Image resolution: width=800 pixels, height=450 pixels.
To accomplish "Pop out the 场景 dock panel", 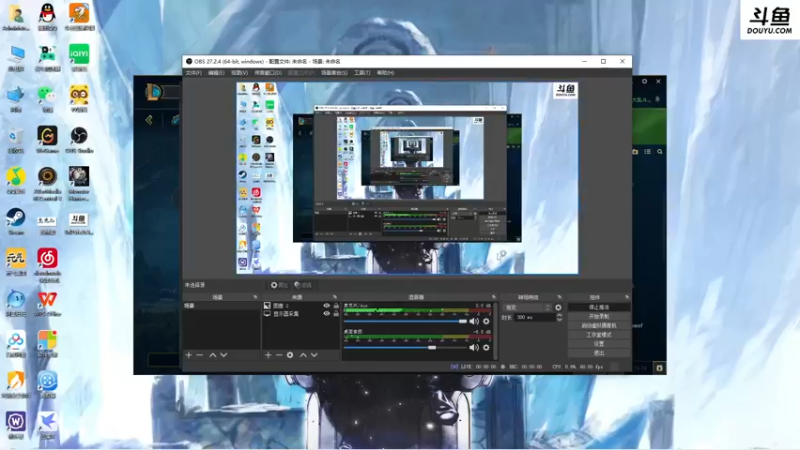I will tap(255, 297).
